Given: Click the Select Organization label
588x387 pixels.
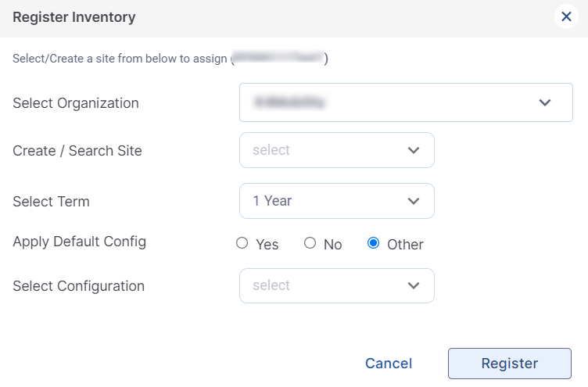Looking at the screenshot, I should click(x=75, y=103).
